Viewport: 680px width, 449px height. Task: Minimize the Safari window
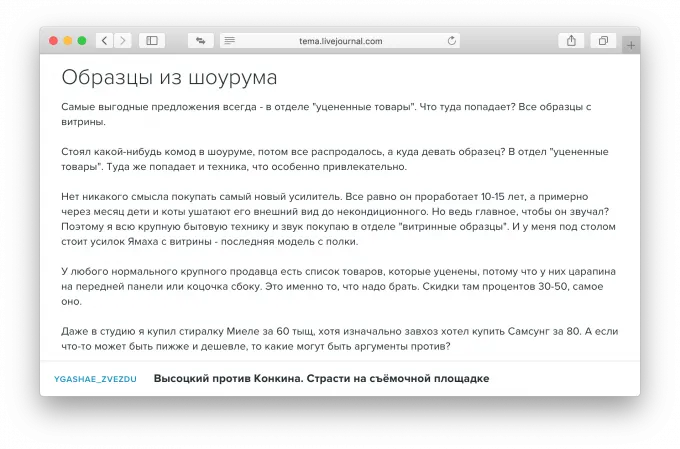coord(68,41)
